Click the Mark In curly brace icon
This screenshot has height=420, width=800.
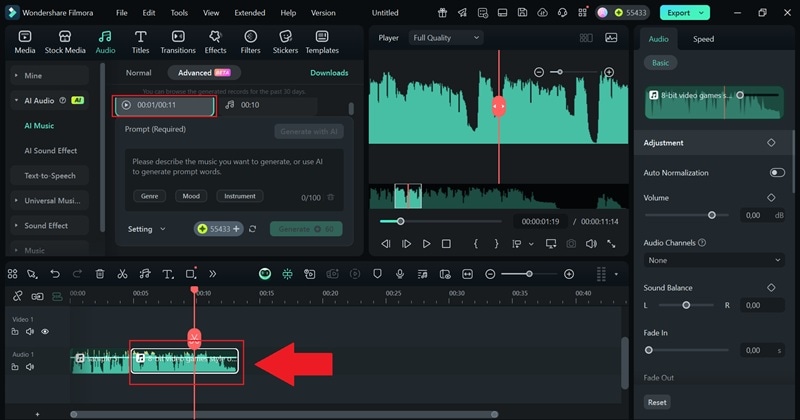[476, 244]
